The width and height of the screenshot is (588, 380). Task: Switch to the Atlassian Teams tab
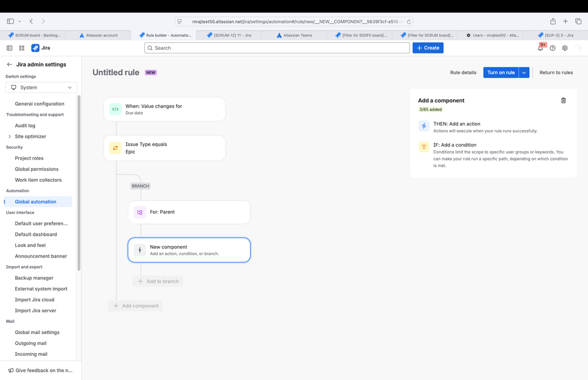[x=294, y=35]
